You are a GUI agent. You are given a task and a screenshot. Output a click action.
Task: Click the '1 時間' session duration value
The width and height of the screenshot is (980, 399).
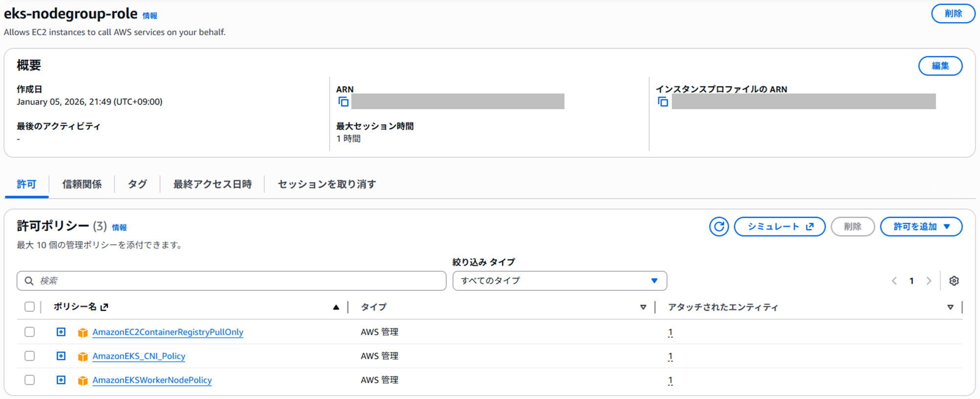click(348, 139)
